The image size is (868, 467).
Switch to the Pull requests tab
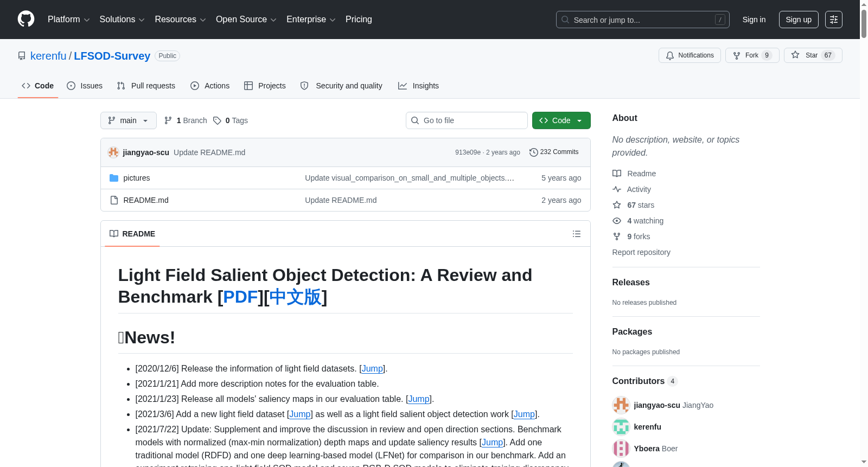point(146,86)
